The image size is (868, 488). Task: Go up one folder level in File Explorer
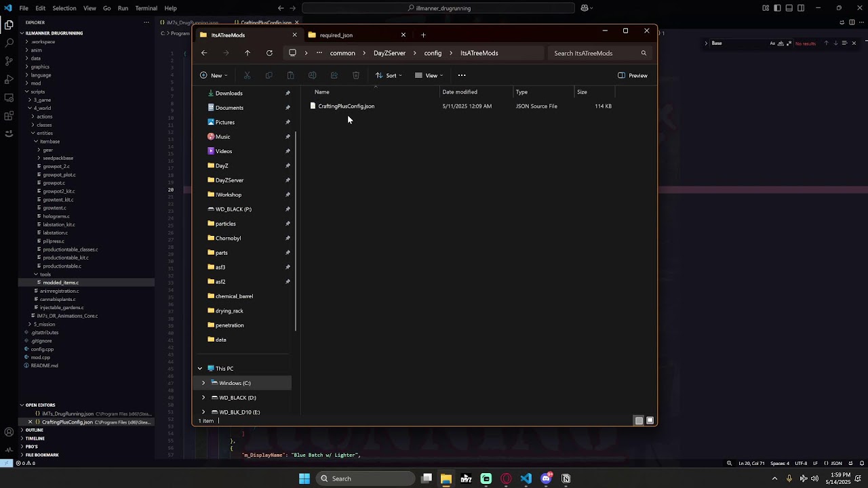248,53
